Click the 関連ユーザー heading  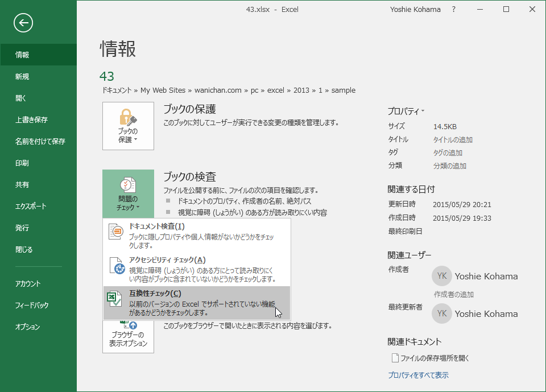pos(409,255)
